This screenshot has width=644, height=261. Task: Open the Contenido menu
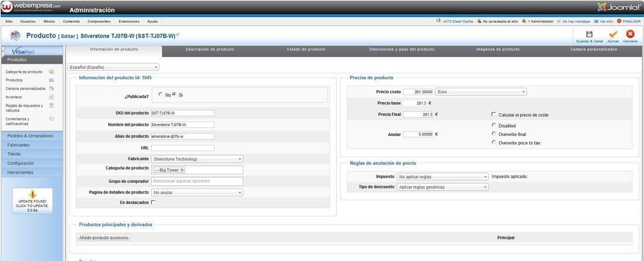(71, 21)
